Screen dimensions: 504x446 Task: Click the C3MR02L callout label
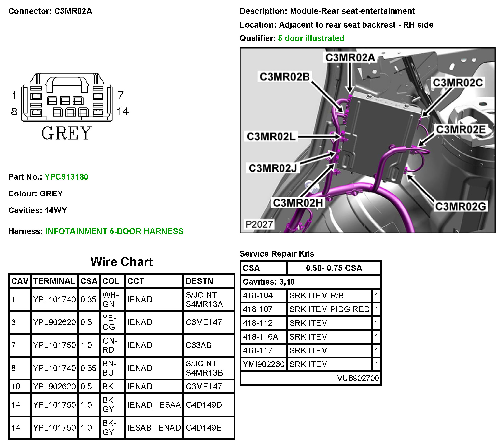(x=271, y=136)
